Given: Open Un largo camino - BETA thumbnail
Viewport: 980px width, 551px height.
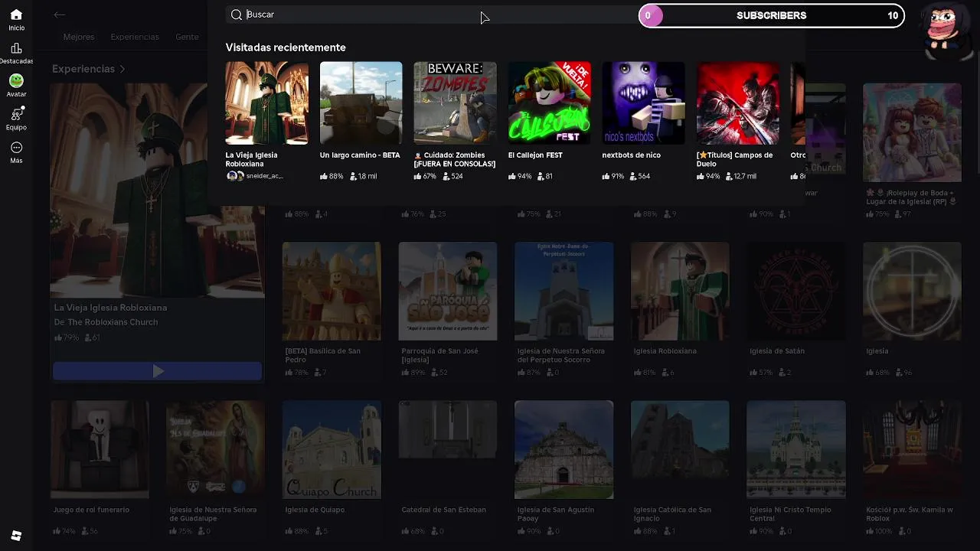Looking at the screenshot, I should click(x=361, y=103).
